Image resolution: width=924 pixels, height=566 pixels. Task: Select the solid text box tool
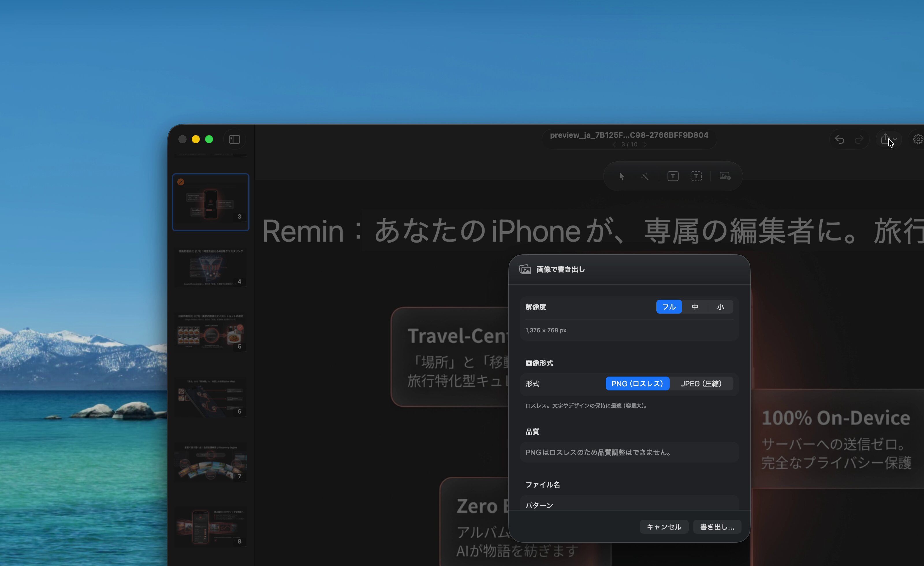click(x=673, y=176)
